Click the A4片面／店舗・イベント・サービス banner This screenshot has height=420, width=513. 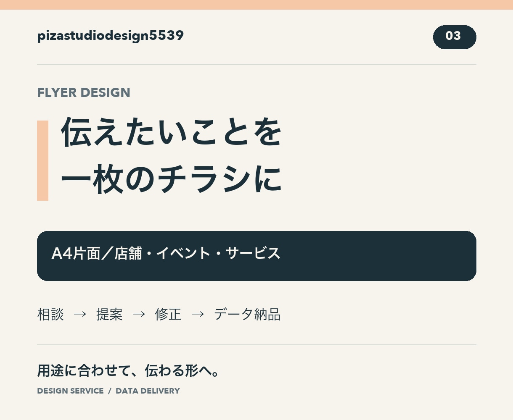tap(256, 256)
